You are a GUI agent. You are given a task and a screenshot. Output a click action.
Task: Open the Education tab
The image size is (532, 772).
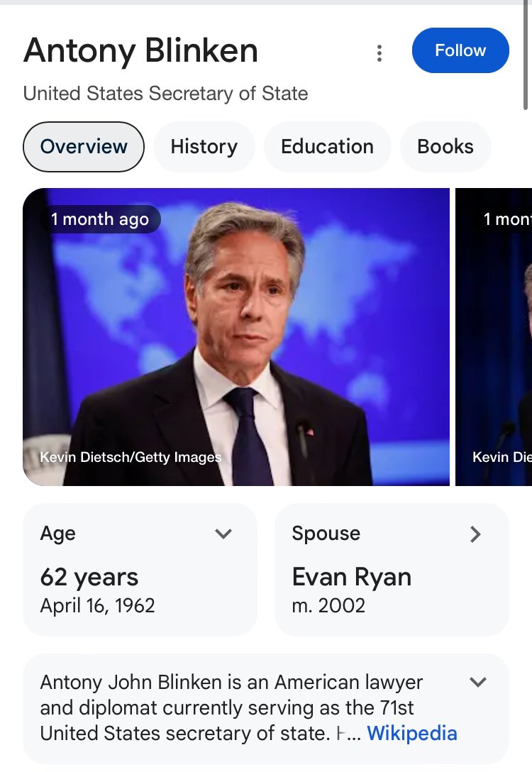point(327,147)
